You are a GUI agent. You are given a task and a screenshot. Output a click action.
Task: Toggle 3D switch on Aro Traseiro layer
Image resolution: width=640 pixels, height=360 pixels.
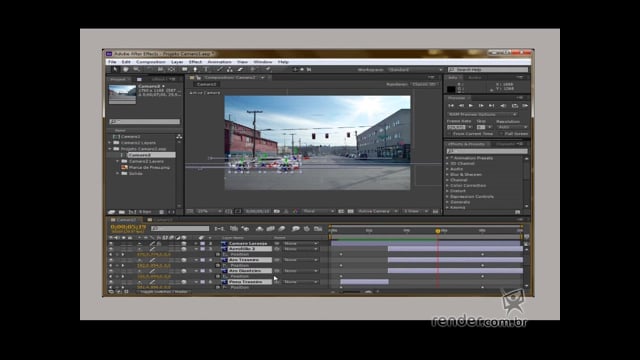(184, 260)
